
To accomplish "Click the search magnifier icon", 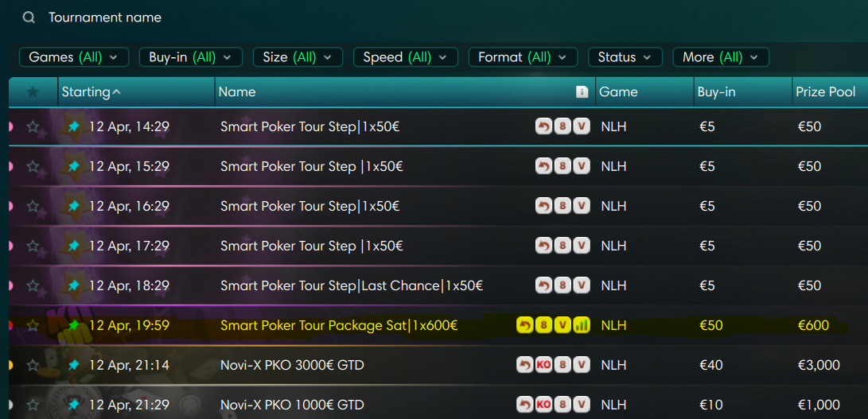I will 29,17.
